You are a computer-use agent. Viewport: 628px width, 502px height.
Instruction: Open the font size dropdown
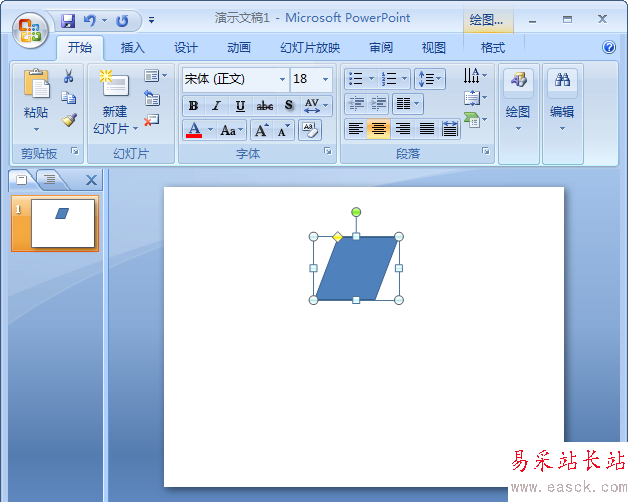coord(325,79)
